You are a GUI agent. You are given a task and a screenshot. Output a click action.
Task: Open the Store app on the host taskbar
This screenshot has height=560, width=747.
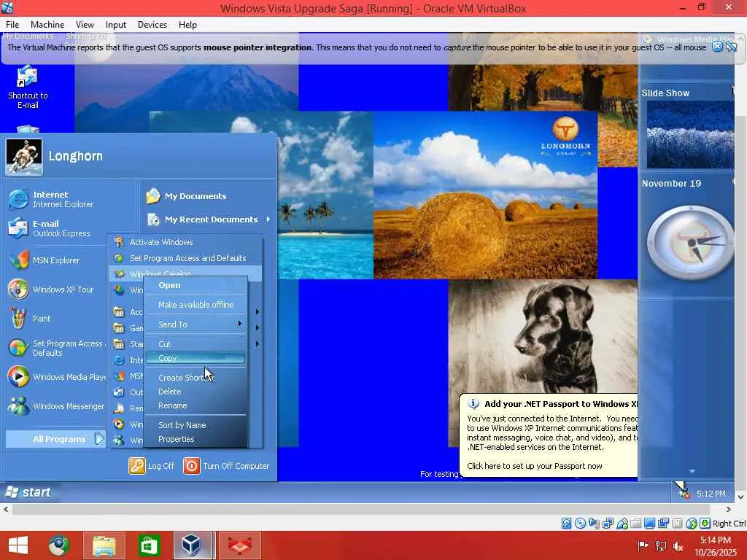pyautogui.click(x=149, y=545)
